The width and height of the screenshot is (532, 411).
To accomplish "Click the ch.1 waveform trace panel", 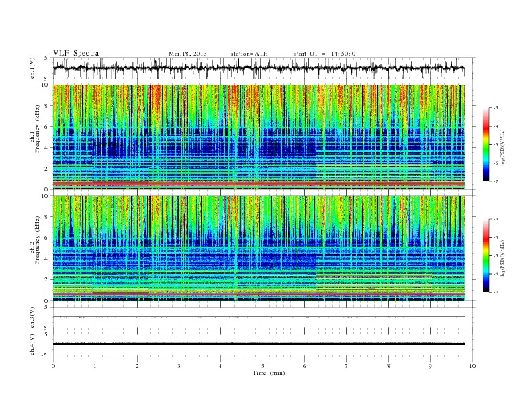I will pyautogui.click(x=264, y=68).
